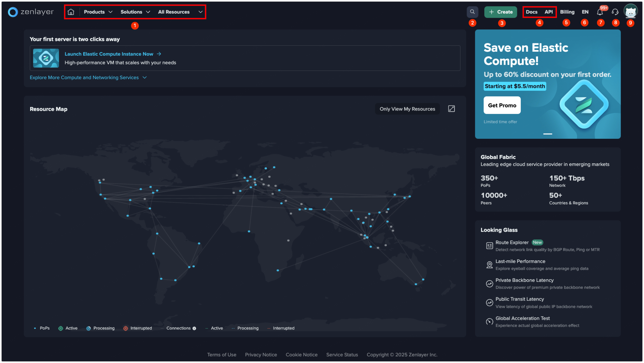Click the Zenlayer logo
644x363 pixels.
[x=30, y=12]
